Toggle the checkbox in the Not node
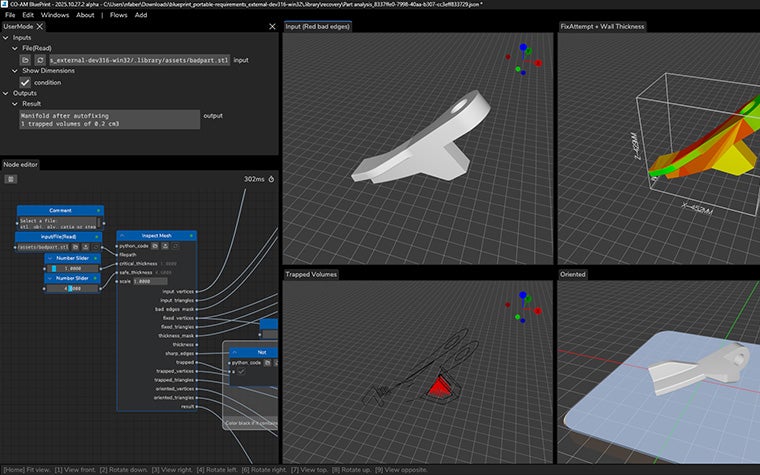The height and width of the screenshot is (475, 760). (x=239, y=372)
